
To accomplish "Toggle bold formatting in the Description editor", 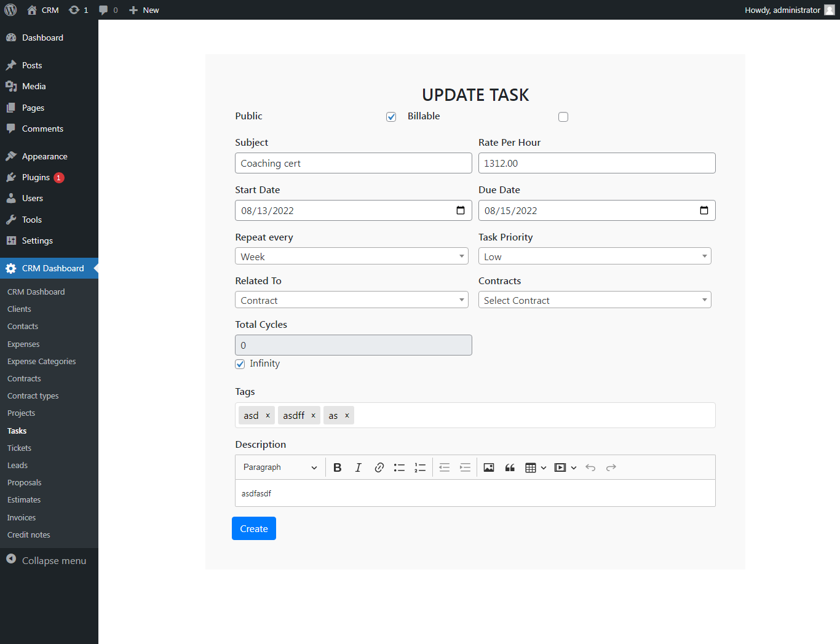I will coord(337,467).
